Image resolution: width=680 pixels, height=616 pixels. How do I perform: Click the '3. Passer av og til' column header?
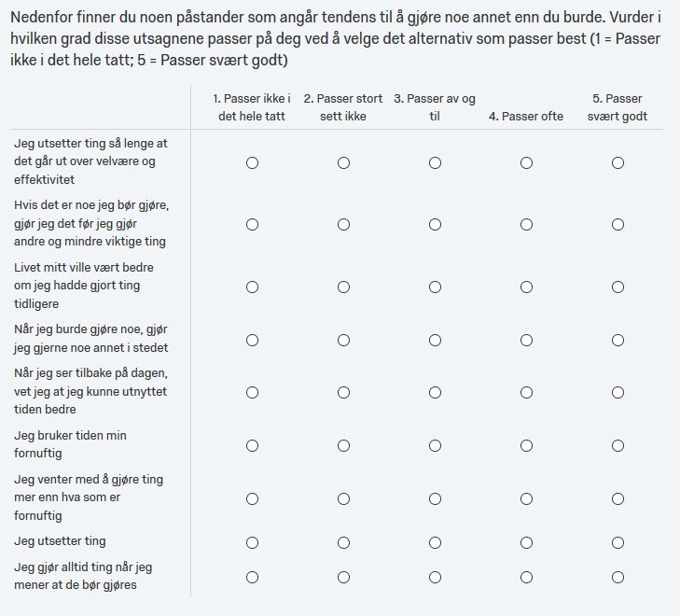[x=435, y=107]
